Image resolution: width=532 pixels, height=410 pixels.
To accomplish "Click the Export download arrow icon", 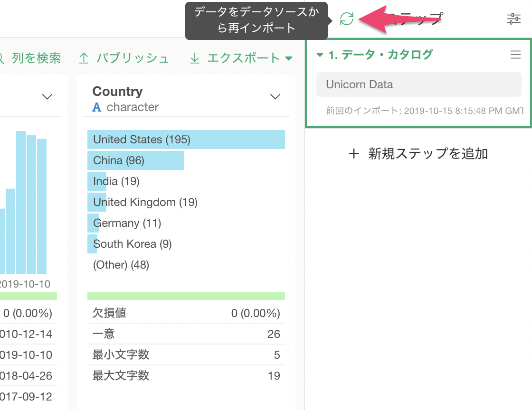I will click(194, 58).
